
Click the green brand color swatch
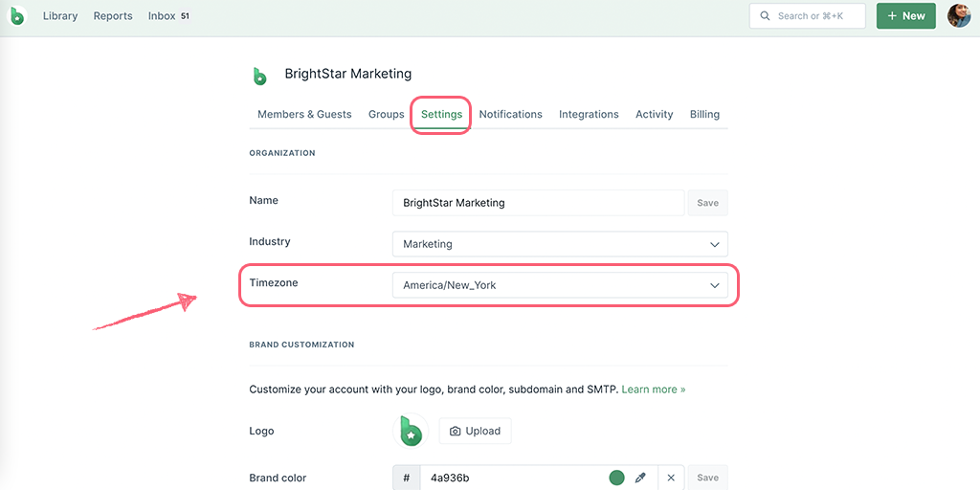[x=616, y=478]
